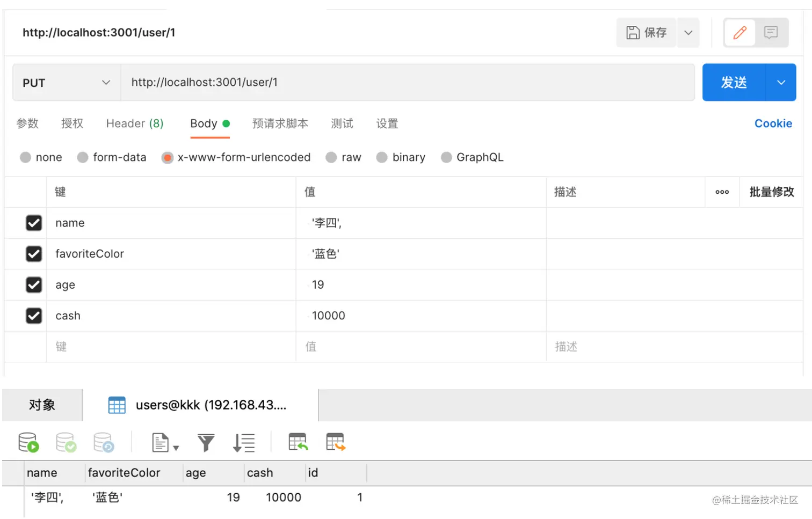Expand the save options chevron
This screenshot has width=812, height=519.
point(688,33)
